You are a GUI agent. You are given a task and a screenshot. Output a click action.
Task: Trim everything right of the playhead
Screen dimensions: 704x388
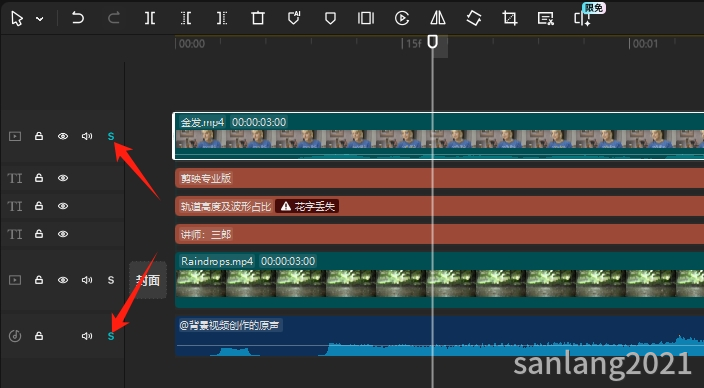(x=221, y=18)
